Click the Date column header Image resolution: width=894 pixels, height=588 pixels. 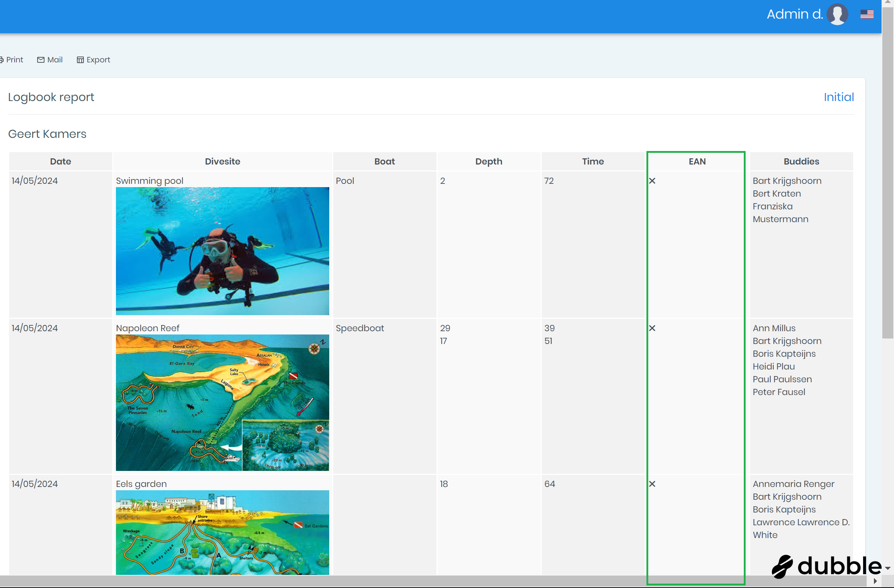[61, 161]
